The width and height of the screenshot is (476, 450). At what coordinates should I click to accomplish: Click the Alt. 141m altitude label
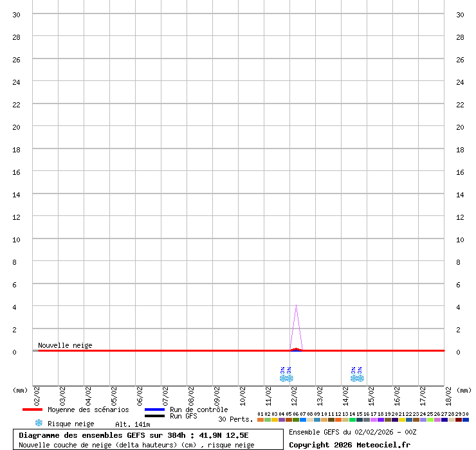(133, 424)
